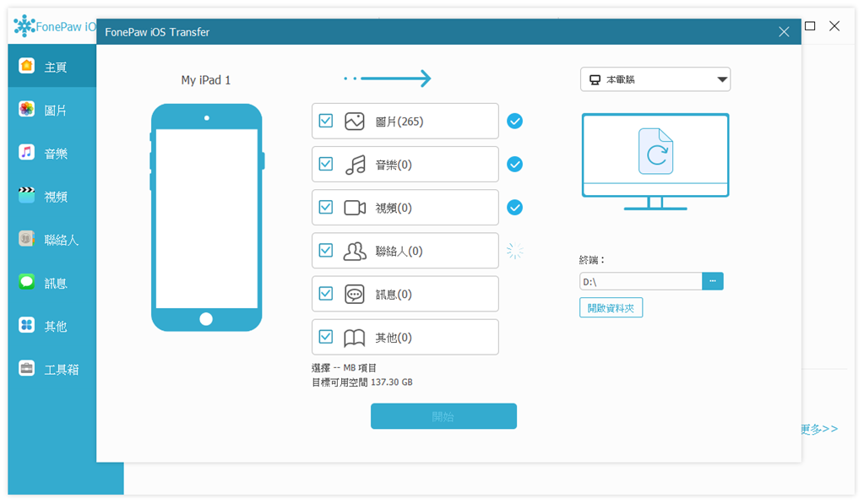Click the 開始 start button
This screenshot has height=504, width=864.
click(443, 416)
